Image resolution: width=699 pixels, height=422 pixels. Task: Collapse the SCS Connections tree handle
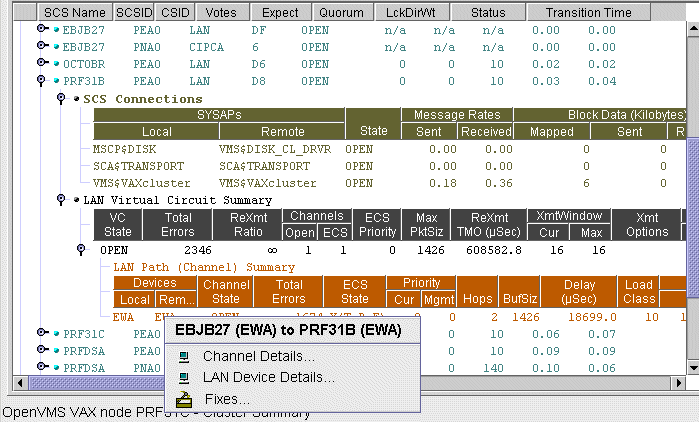point(62,99)
